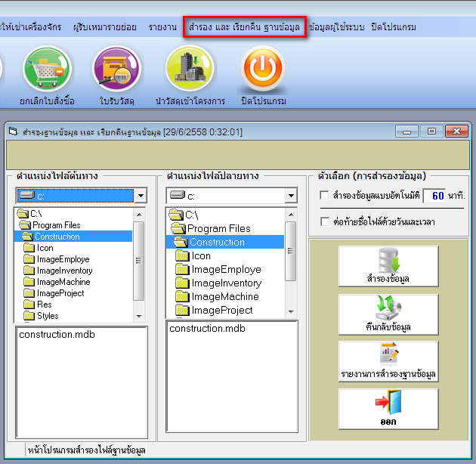Screen dimensions: 476x464
Task: Select ImageProject folder in the destination tree
Action: pyautogui.click(x=214, y=310)
